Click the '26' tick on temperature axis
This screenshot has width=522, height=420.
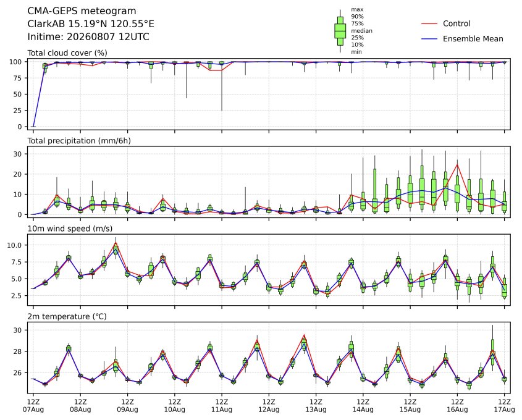pos(18,372)
